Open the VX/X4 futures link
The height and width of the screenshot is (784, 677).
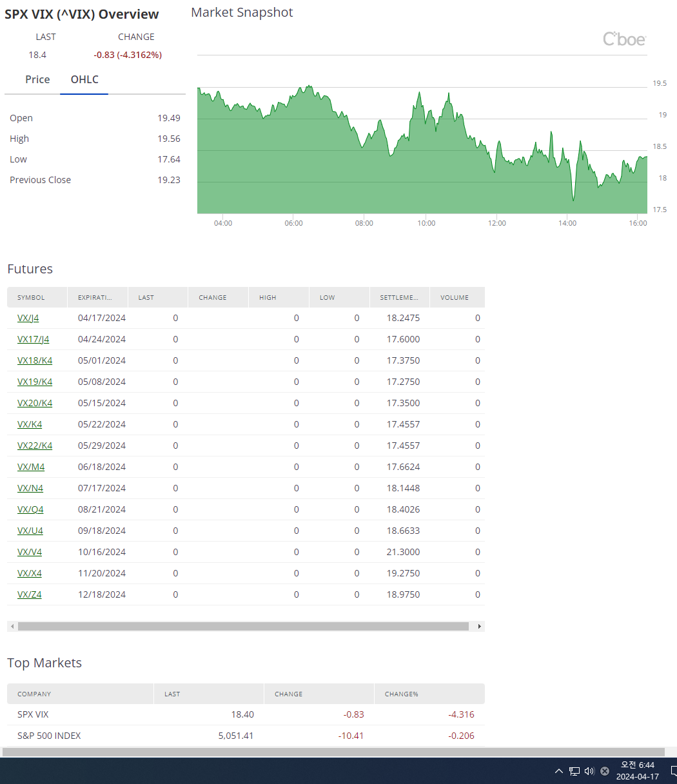tap(30, 573)
